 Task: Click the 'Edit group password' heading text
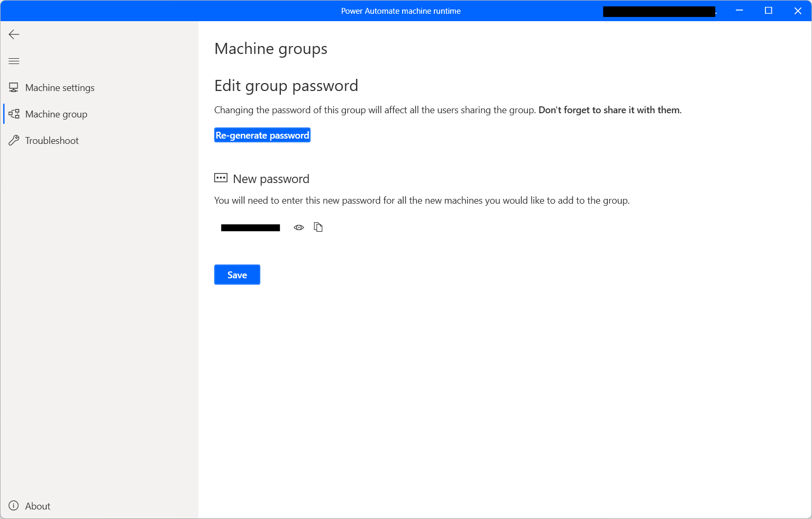click(286, 86)
